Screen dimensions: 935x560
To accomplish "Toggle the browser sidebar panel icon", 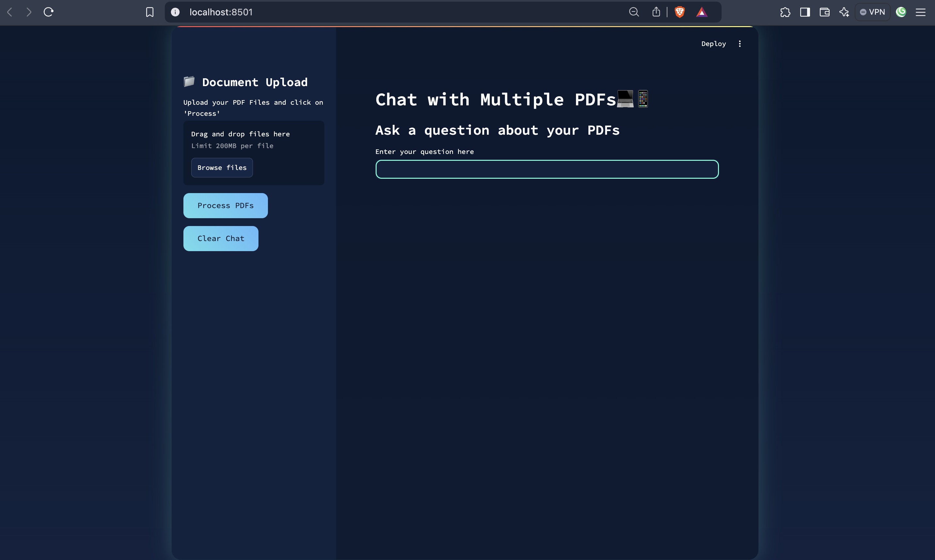I will coord(805,12).
